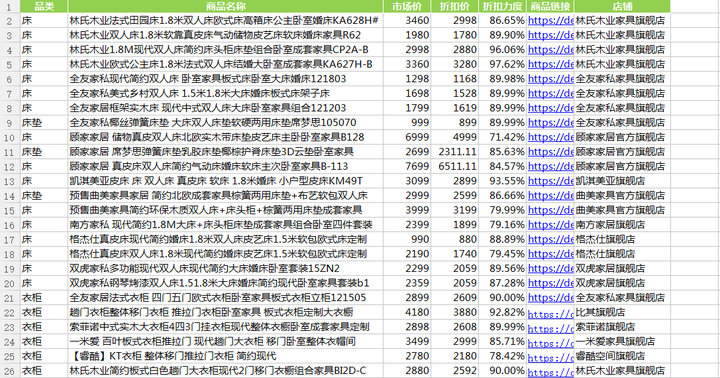Select market price cell 4180

407,313
